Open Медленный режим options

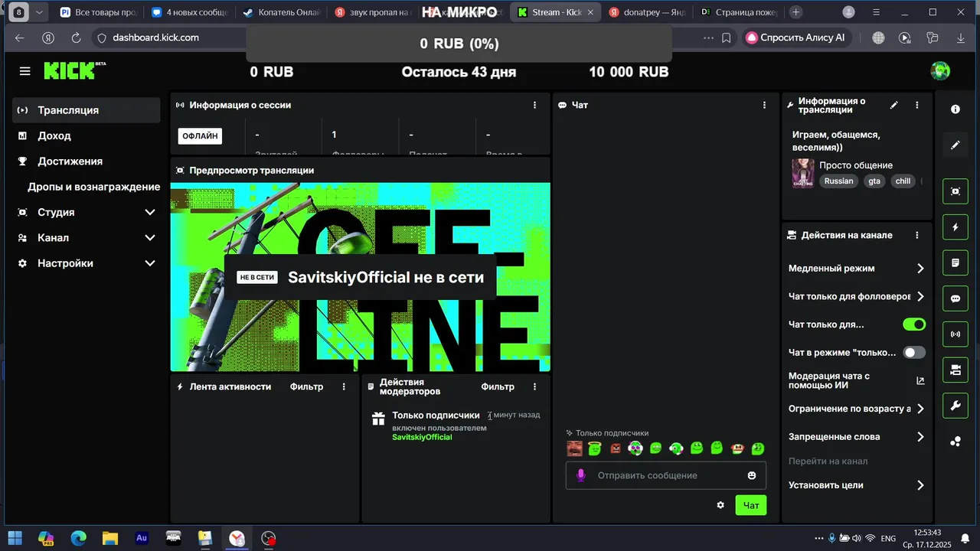click(x=857, y=269)
